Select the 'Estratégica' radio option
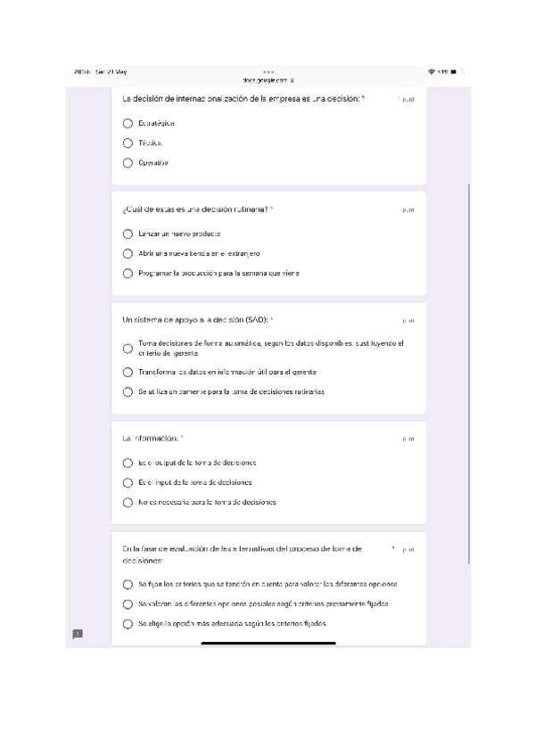 click(x=128, y=123)
